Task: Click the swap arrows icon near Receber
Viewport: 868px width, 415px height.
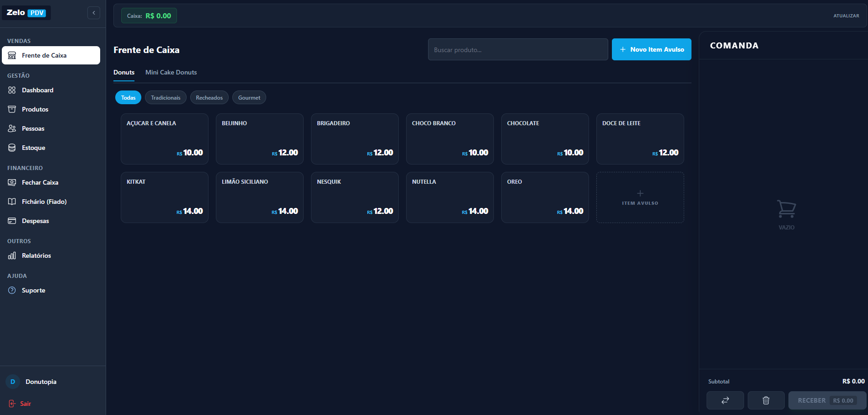Action: 725,400
